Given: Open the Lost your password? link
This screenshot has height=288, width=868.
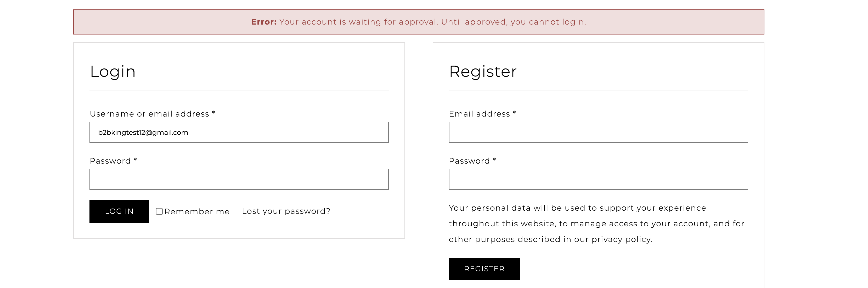Looking at the screenshot, I should (286, 211).
